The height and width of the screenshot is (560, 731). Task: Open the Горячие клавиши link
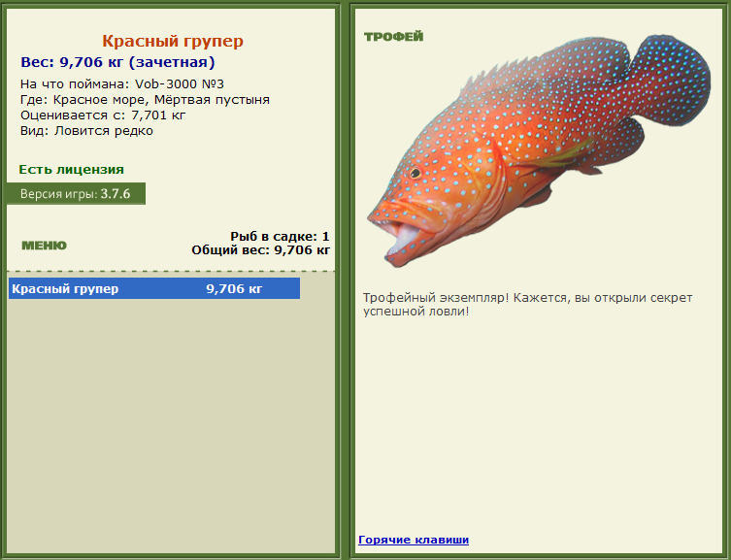point(414,540)
